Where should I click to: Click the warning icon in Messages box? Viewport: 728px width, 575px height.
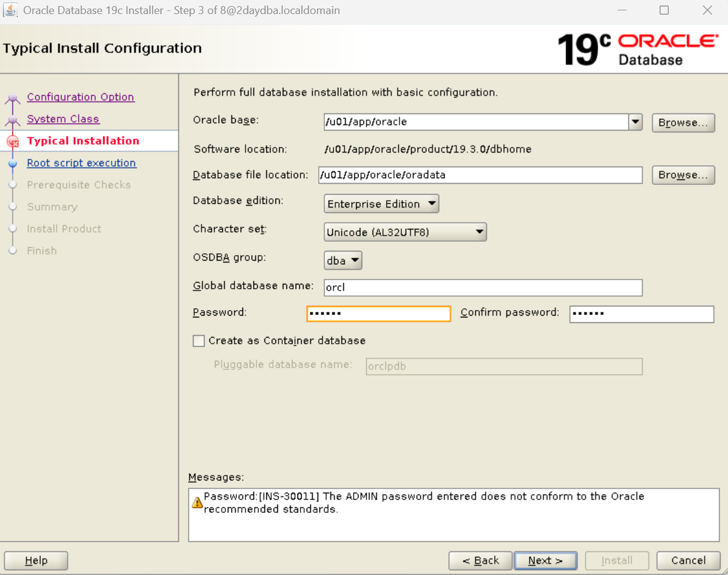point(197,502)
